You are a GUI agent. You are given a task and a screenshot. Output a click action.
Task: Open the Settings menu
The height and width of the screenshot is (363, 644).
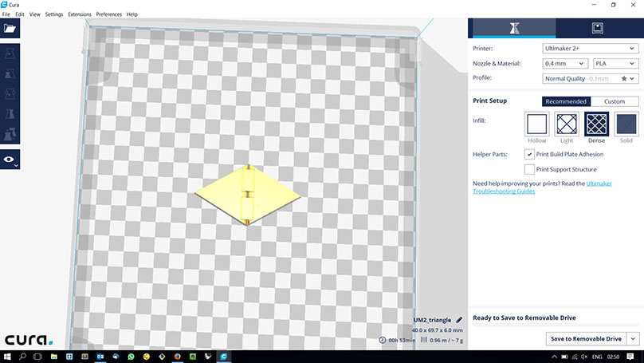pos(54,14)
